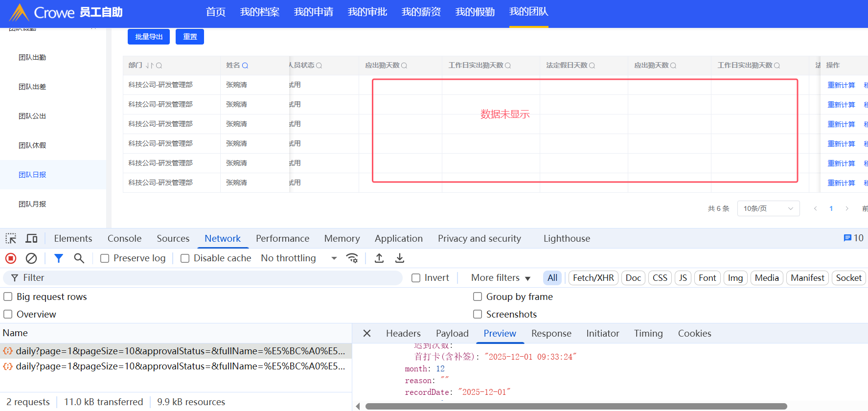Open the 10条/页 page size selector
This screenshot has height=411, width=868.
[x=768, y=208]
